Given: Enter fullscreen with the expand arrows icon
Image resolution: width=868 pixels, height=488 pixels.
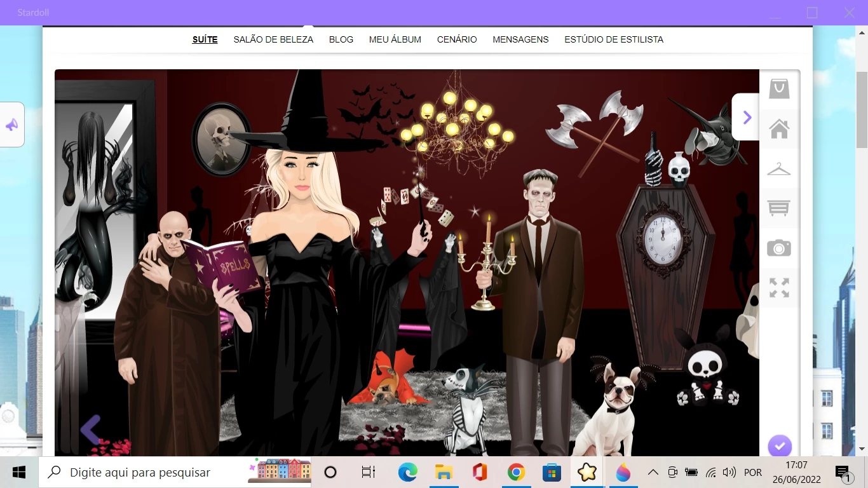Looking at the screenshot, I should point(779,287).
